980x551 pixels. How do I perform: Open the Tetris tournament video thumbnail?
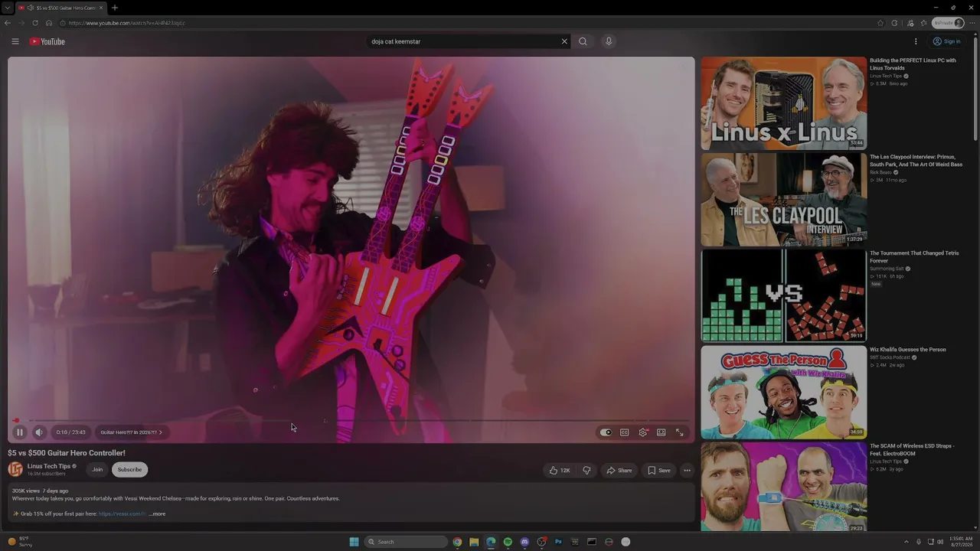[x=783, y=296]
